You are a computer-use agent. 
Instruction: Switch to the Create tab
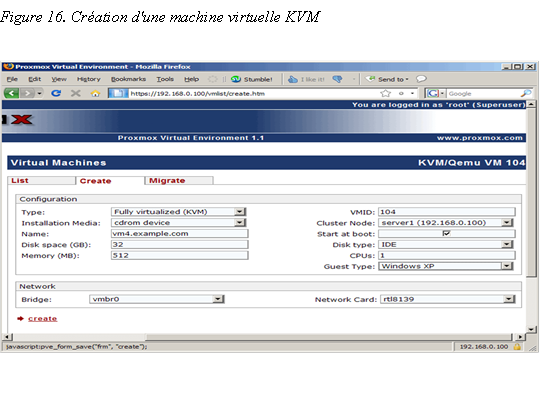[110, 180]
